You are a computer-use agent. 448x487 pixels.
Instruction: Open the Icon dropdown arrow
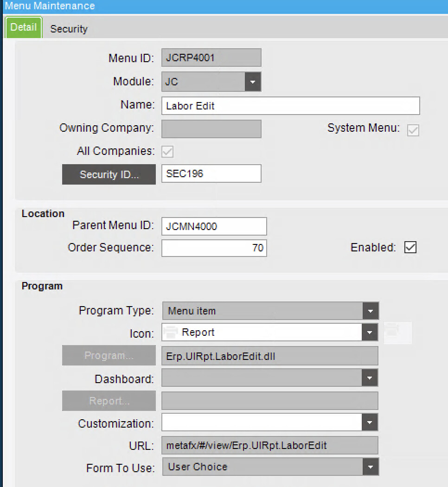pyautogui.click(x=370, y=332)
